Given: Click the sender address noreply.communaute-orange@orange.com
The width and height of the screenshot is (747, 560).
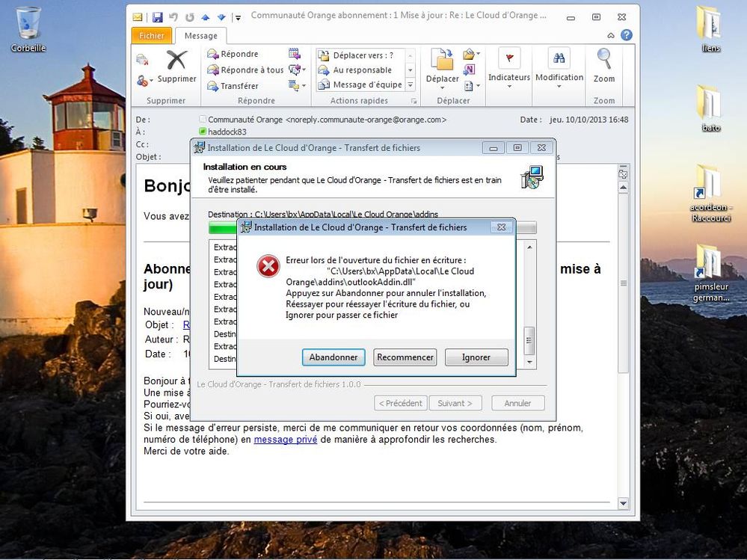Looking at the screenshot, I should 366,120.
